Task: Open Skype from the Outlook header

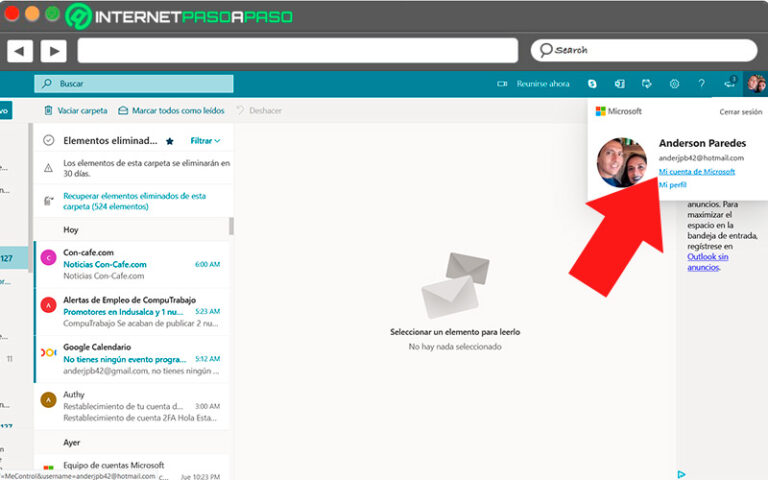Action: pos(593,84)
